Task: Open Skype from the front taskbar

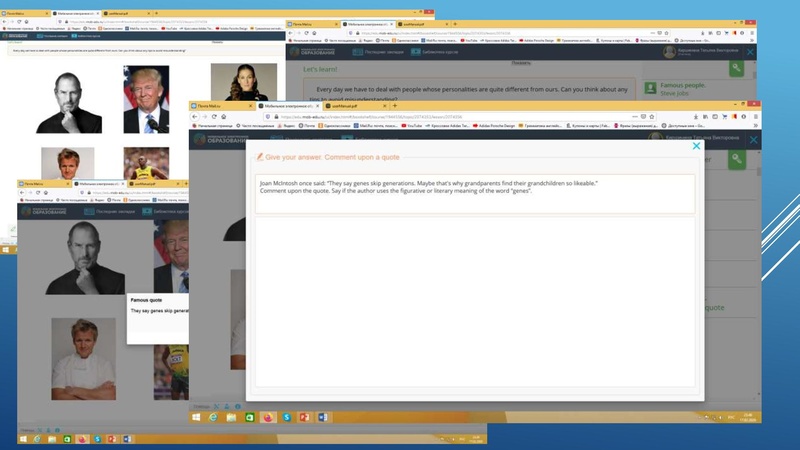Action: pos(286,416)
